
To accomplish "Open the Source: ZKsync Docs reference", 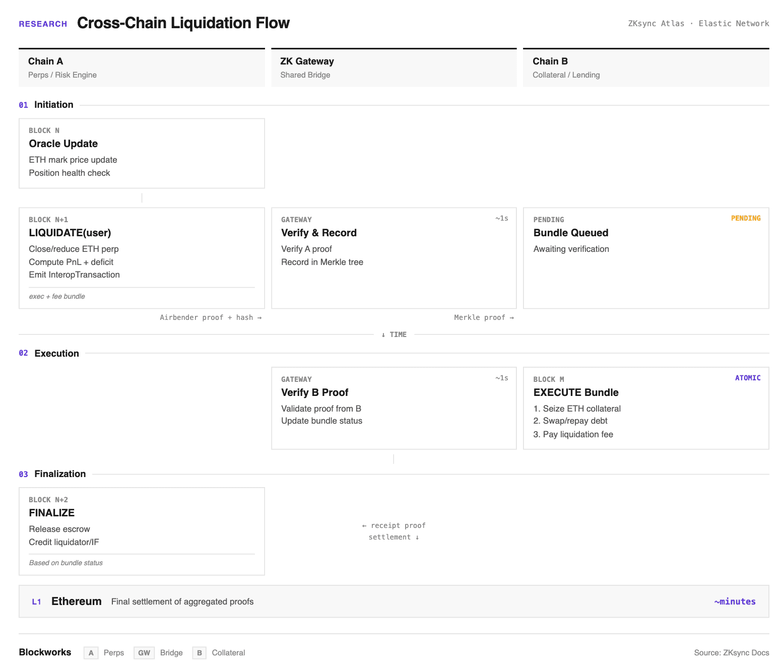I will [x=731, y=653].
